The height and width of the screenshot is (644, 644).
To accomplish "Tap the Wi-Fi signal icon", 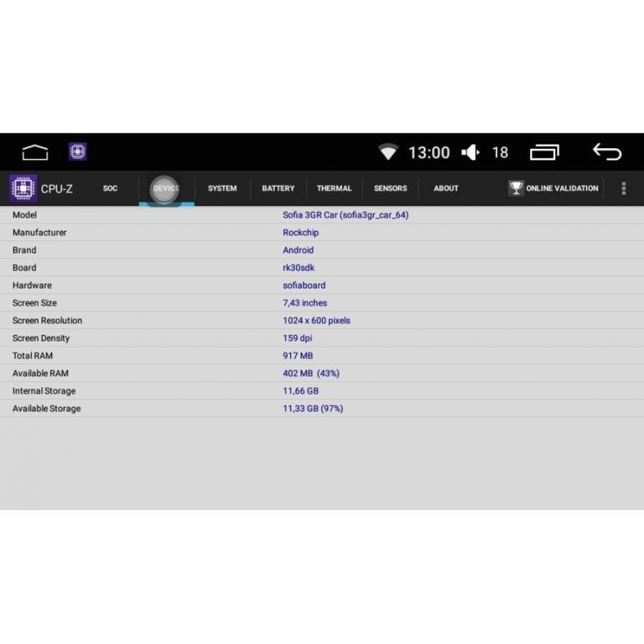I will pos(388,152).
